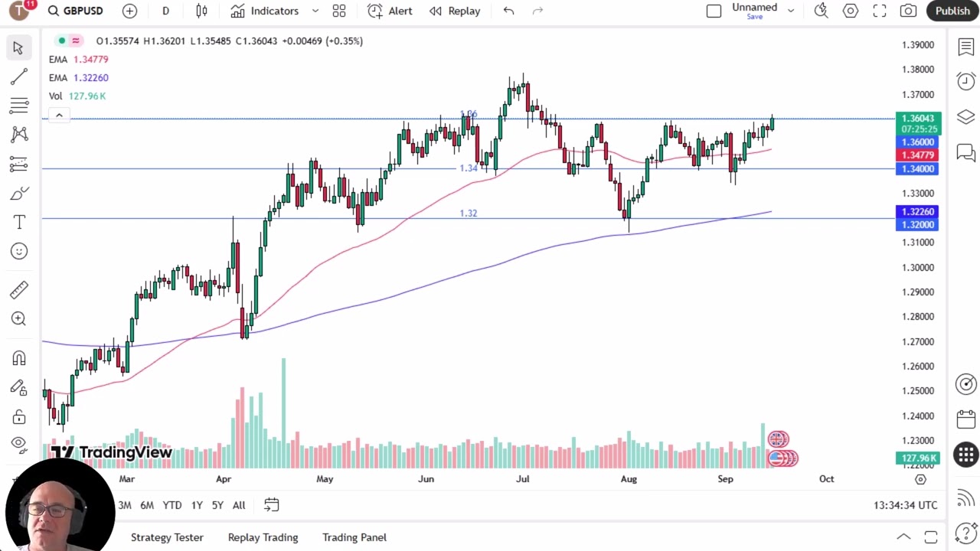Viewport: 980px width, 551px height.
Task: Open the emoji icons tool
Action: (19, 251)
